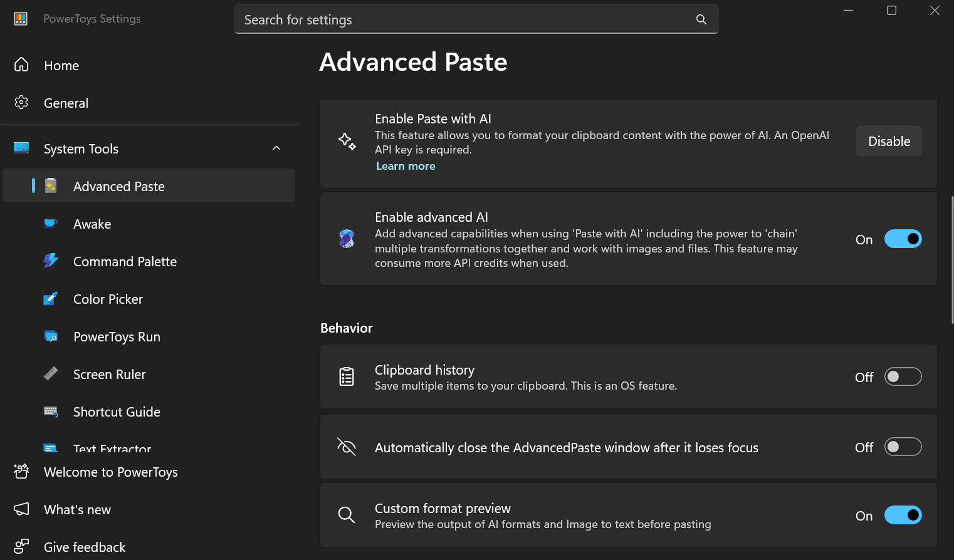Collapse the System Tools section chevron
Screen dimensions: 954x560
[276, 148]
